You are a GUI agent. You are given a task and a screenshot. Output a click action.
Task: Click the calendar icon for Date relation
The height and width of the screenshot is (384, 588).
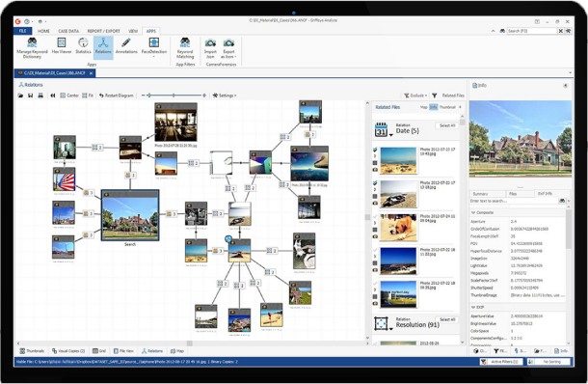pyautogui.click(x=381, y=130)
